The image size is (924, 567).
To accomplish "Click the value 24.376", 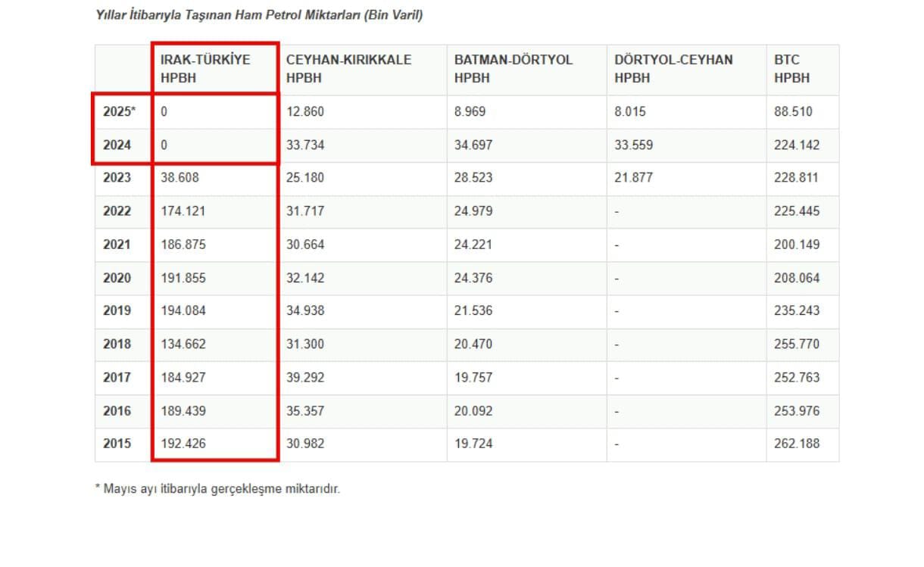I will coord(473,278).
